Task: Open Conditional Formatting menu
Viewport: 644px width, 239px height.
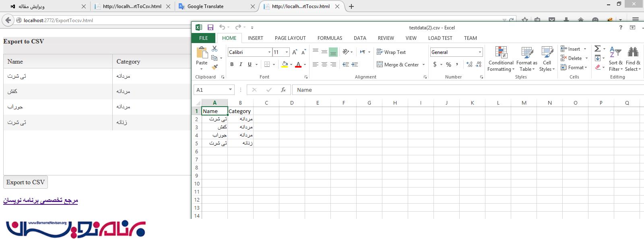Action: 501,59
